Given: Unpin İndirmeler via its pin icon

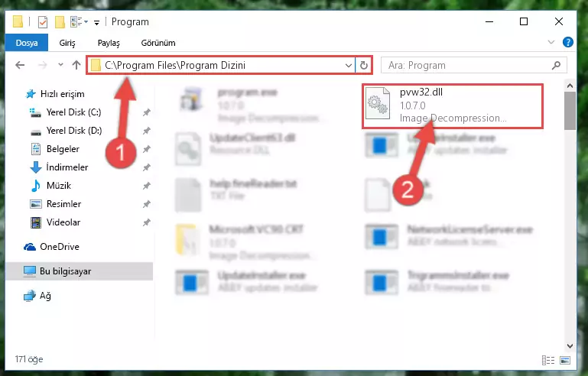Looking at the screenshot, I should [x=146, y=167].
